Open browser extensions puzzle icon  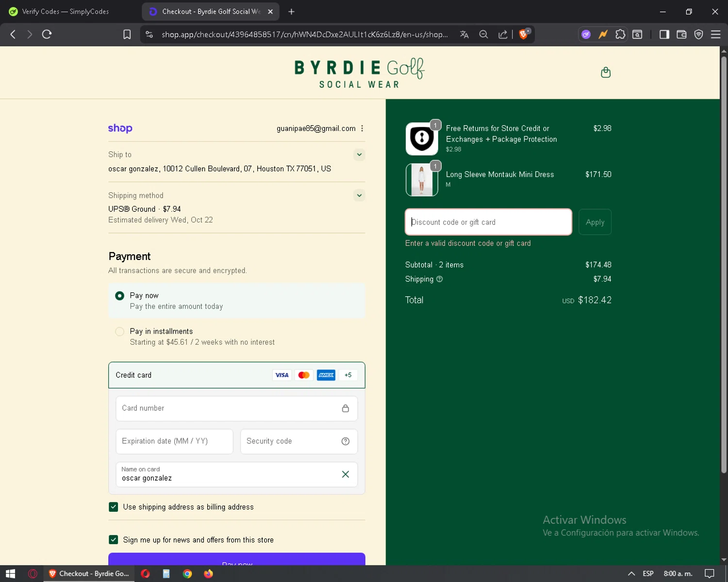pos(620,34)
